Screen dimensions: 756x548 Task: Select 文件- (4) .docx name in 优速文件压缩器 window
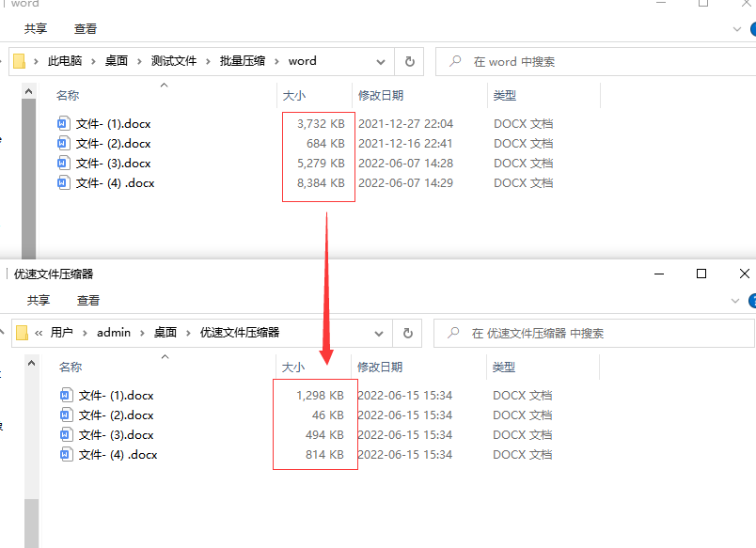pyautogui.click(x=118, y=455)
